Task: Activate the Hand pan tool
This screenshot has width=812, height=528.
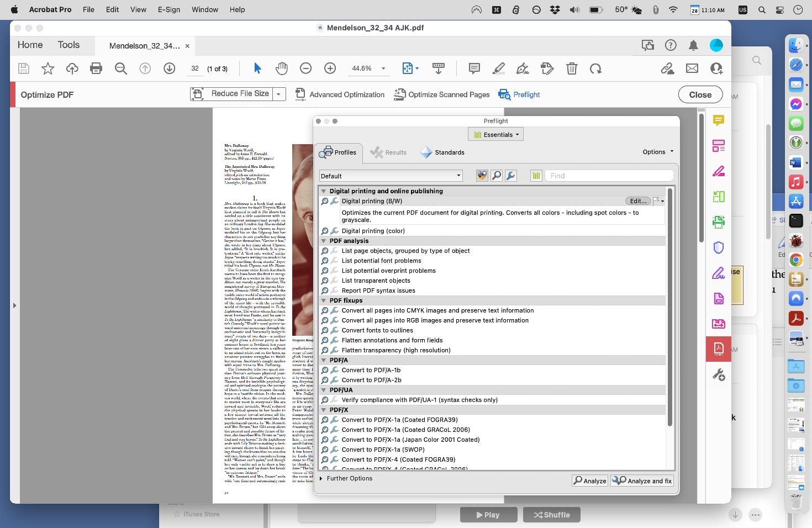Action: pyautogui.click(x=282, y=68)
